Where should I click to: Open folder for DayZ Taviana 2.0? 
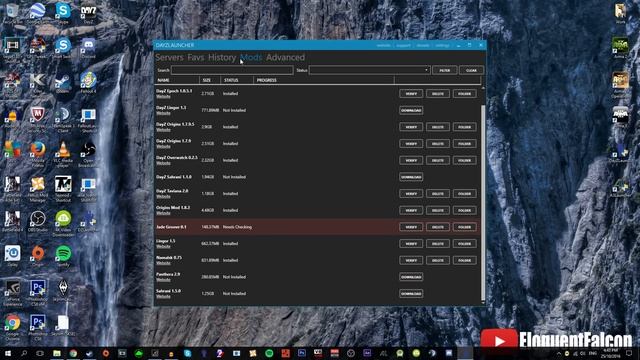click(464, 194)
